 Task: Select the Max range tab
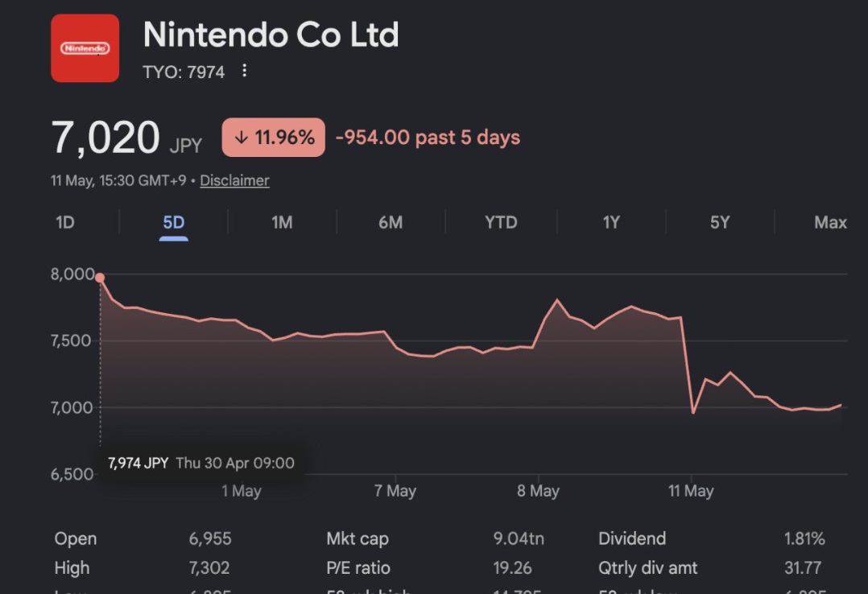click(830, 222)
